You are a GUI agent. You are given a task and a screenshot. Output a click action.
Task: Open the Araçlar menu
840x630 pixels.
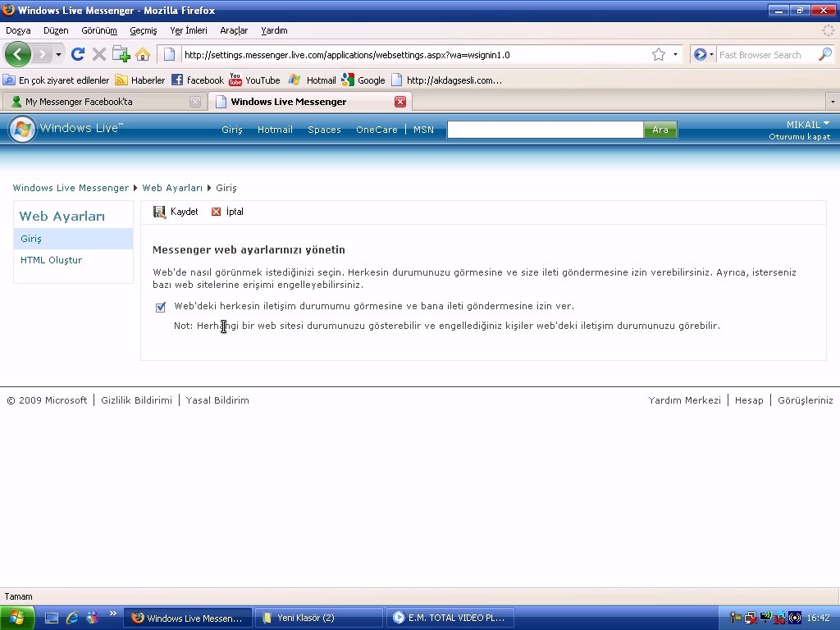(234, 30)
